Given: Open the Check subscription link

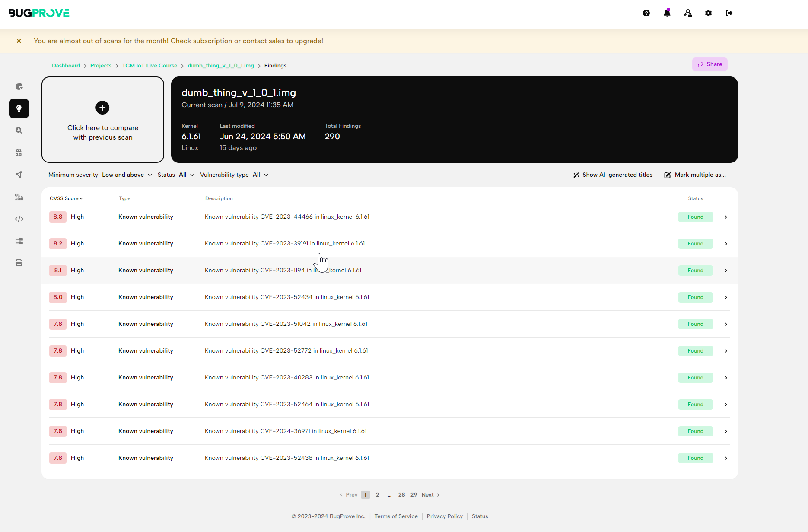Looking at the screenshot, I should pos(201,41).
